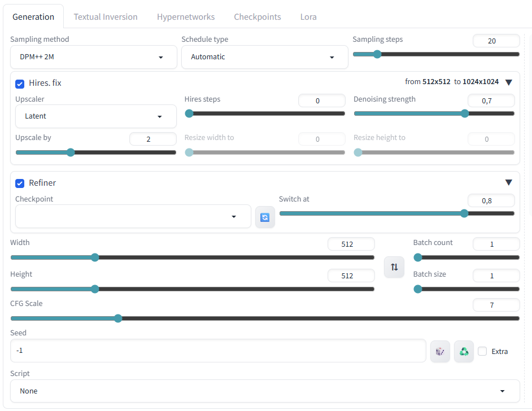
Task: Click the swap width and height icon
Action: (394, 267)
